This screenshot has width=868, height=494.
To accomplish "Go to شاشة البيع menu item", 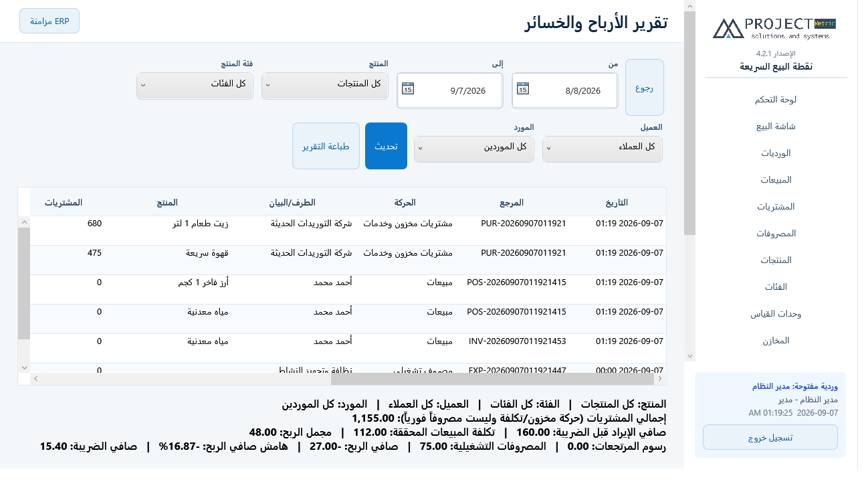I will tap(776, 126).
